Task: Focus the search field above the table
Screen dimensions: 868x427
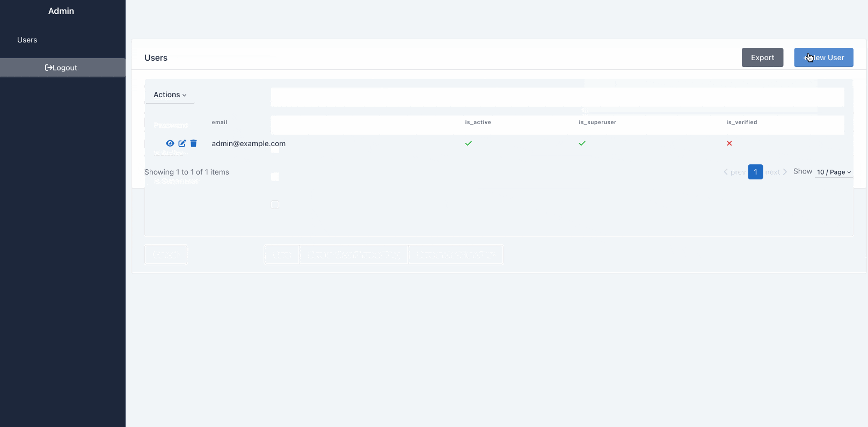Action: pos(557,97)
